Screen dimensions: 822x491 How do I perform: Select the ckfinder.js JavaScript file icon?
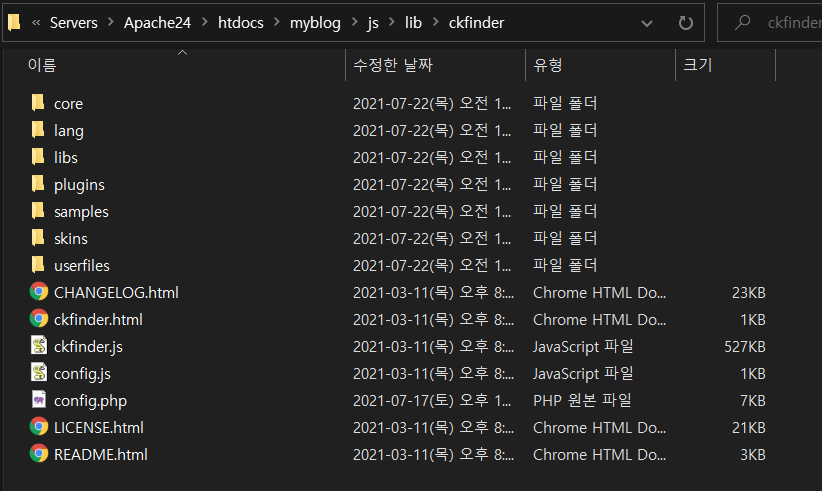39,346
